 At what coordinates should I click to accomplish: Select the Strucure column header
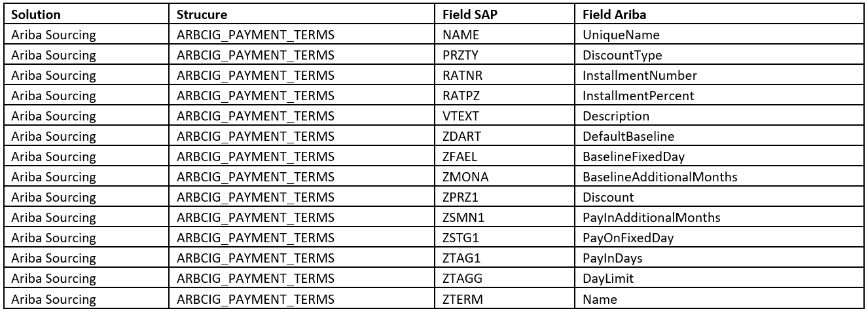click(303, 14)
